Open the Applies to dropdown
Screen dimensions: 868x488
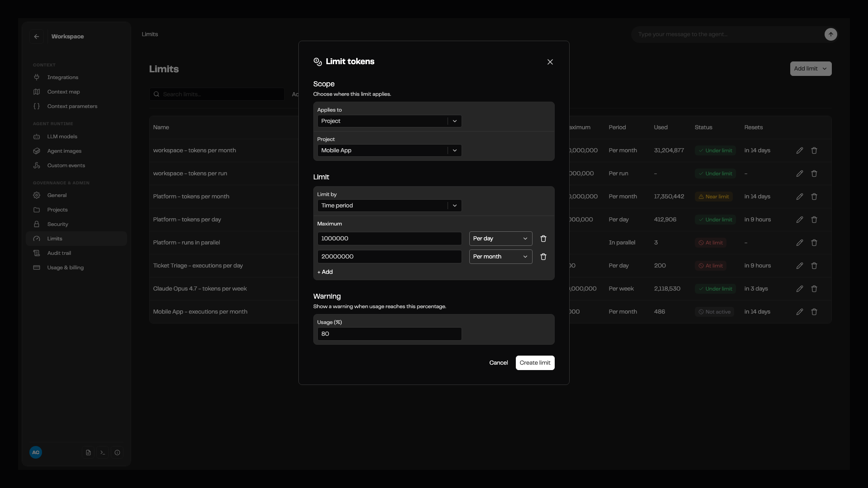click(x=389, y=121)
